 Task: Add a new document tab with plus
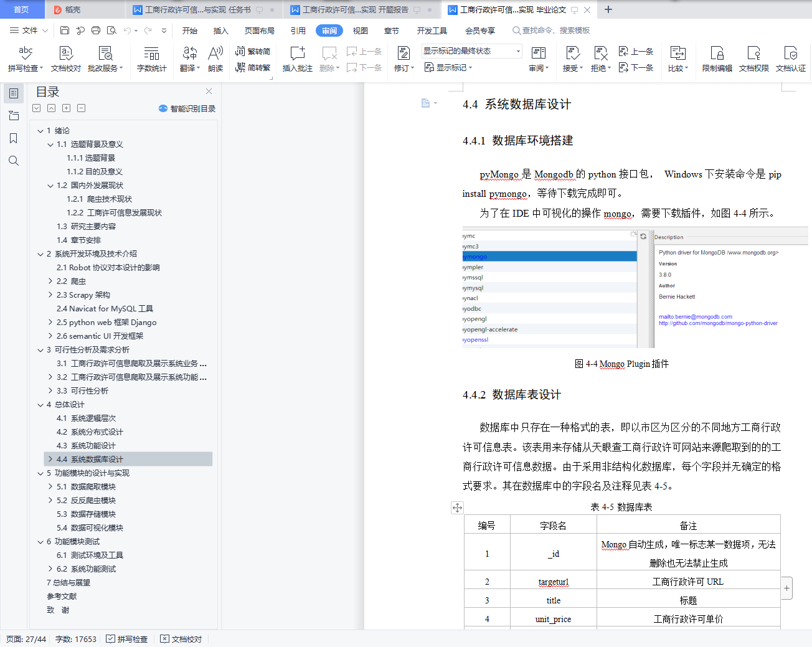(x=608, y=9)
